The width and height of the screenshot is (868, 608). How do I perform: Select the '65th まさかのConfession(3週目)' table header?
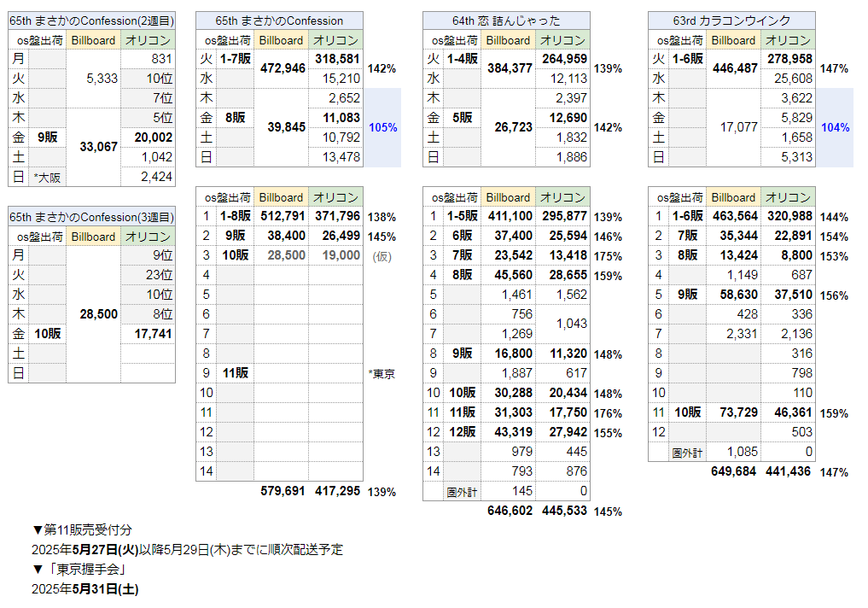[x=92, y=217]
